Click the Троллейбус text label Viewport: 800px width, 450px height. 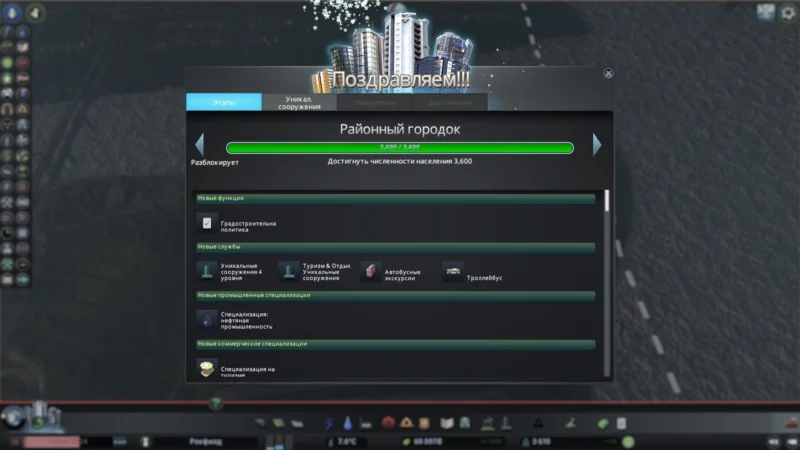click(x=484, y=278)
